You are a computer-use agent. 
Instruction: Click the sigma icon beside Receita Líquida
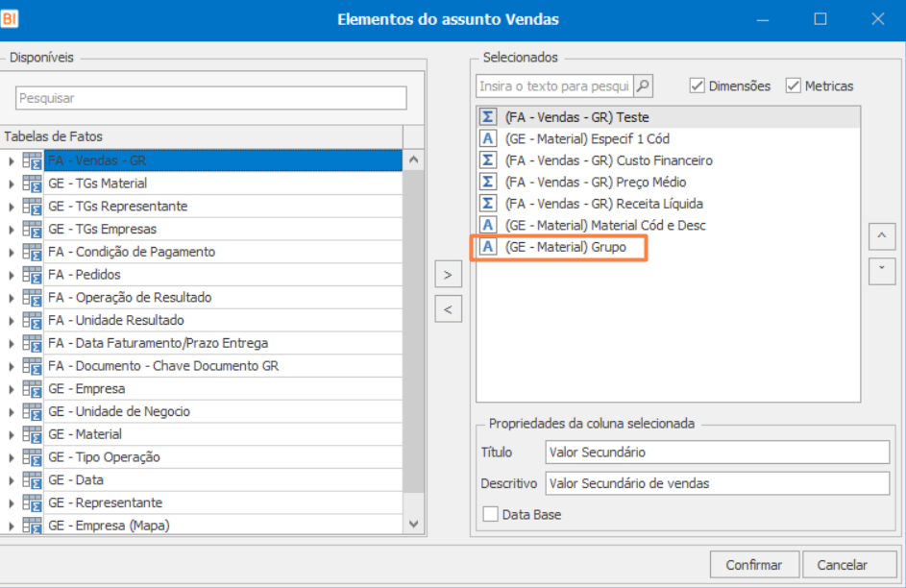point(488,204)
